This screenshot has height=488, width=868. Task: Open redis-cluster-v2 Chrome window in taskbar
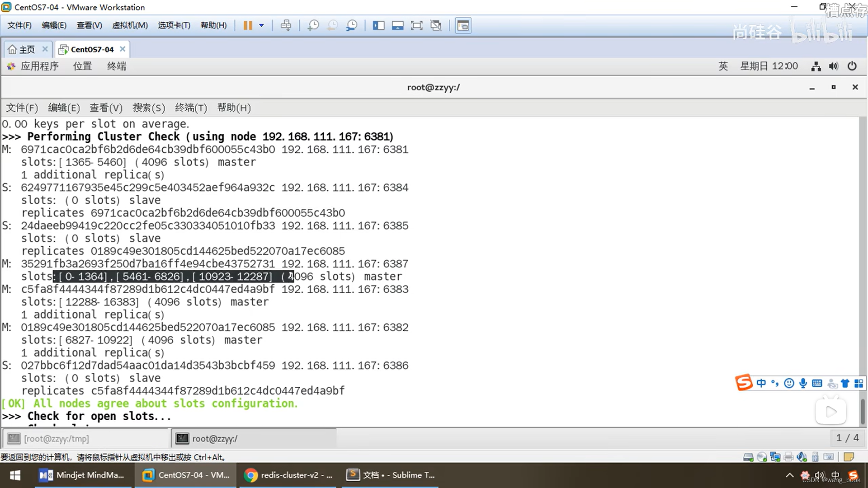(288, 475)
